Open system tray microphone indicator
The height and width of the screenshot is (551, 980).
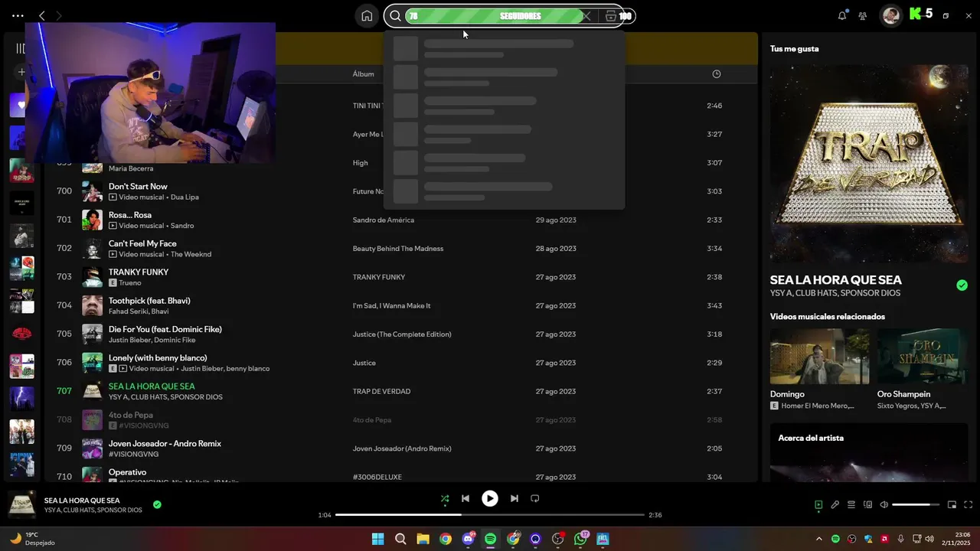tap(901, 539)
